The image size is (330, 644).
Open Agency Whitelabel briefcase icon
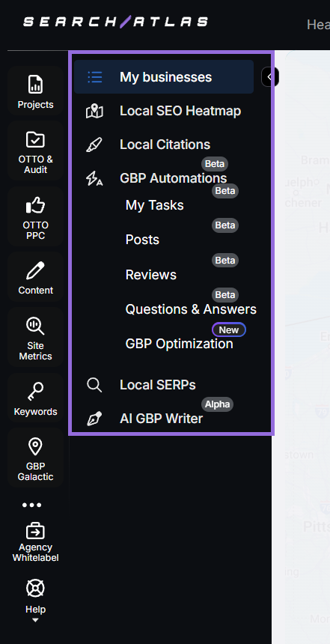tap(35, 531)
